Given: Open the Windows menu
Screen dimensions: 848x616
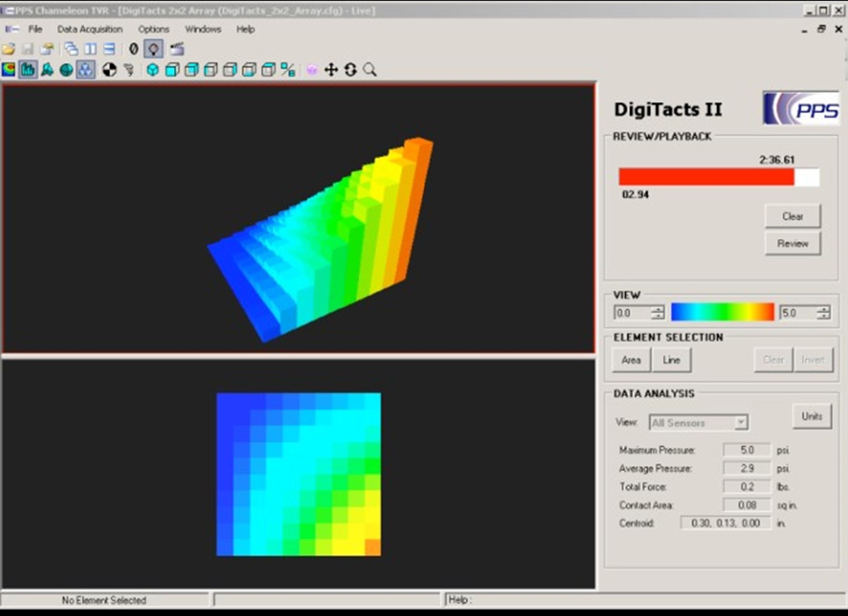Looking at the screenshot, I should click(203, 29).
